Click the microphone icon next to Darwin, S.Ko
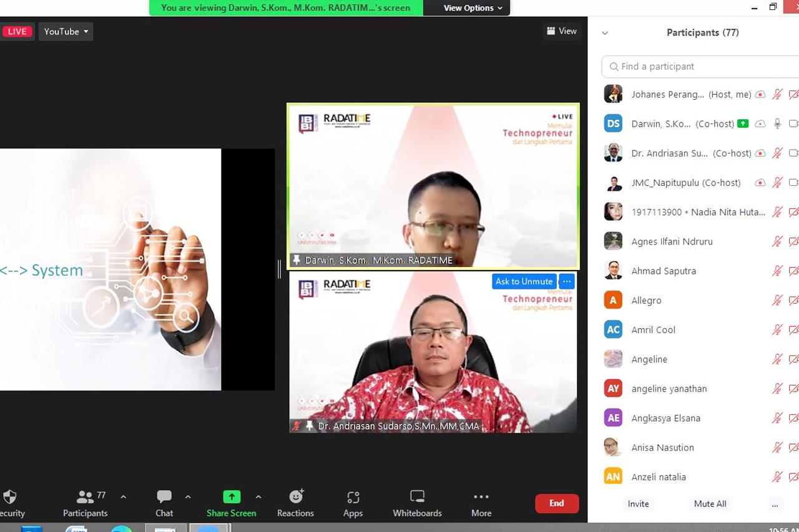This screenshot has width=799, height=532. point(777,123)
